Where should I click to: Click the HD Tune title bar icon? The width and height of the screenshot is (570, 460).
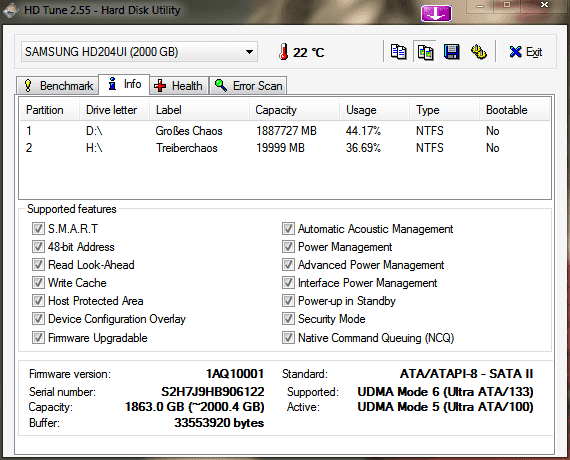[10, 10]
